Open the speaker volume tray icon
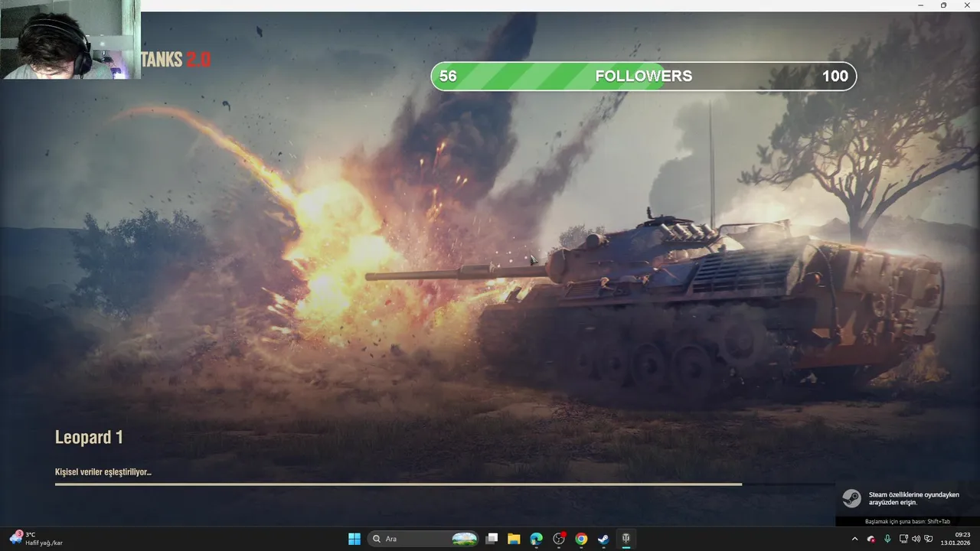This screenshot has width=980, height=551. pyautogui.click(x=916, y=539)
